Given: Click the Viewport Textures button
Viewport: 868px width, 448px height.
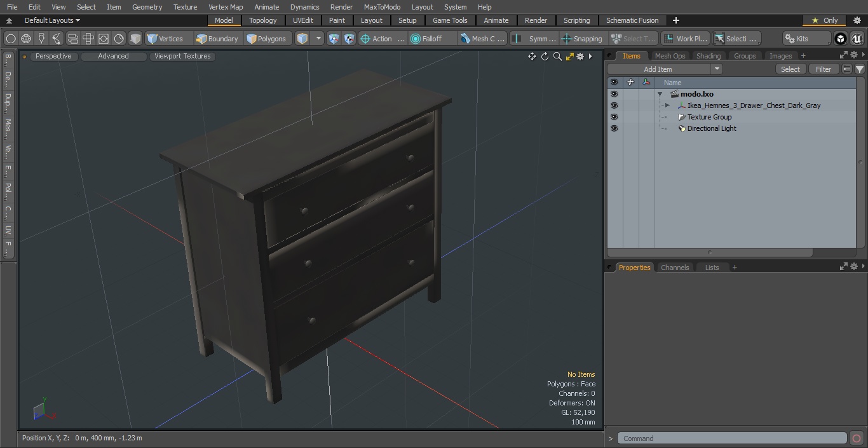Looking at the screenshot, I should (182, 56).
